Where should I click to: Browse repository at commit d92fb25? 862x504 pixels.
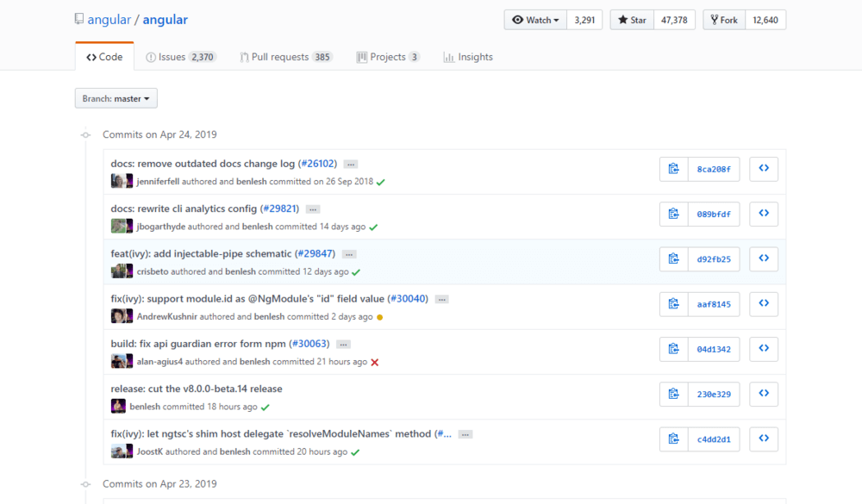764,258
